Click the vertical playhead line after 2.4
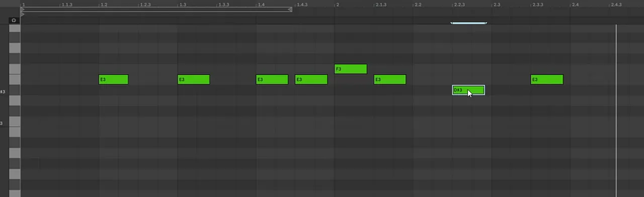The image size is (644, 197). [616, 111]
